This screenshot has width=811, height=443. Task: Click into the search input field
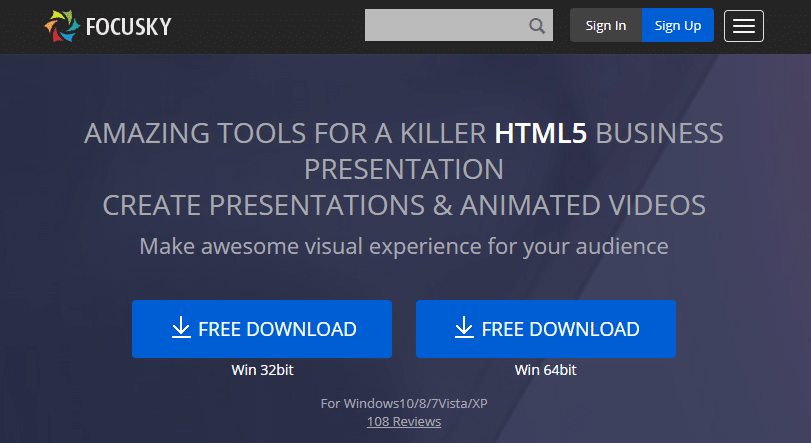click(x=458, y=25)
